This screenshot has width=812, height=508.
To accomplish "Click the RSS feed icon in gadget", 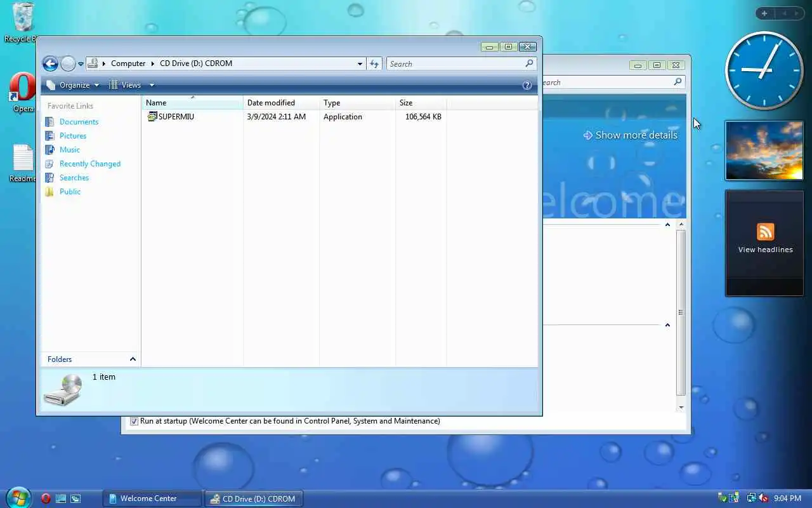I will [765, 231].
